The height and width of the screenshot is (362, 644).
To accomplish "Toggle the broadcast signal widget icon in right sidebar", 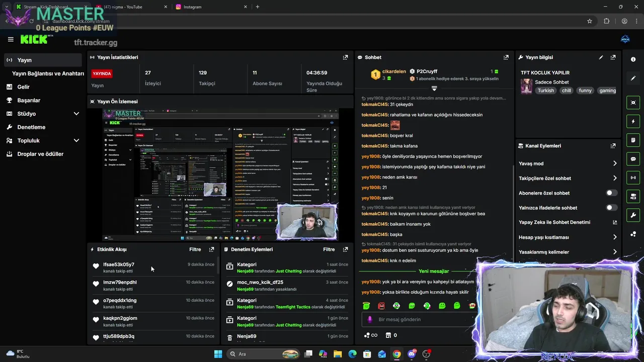I will [x=633, y=177].
